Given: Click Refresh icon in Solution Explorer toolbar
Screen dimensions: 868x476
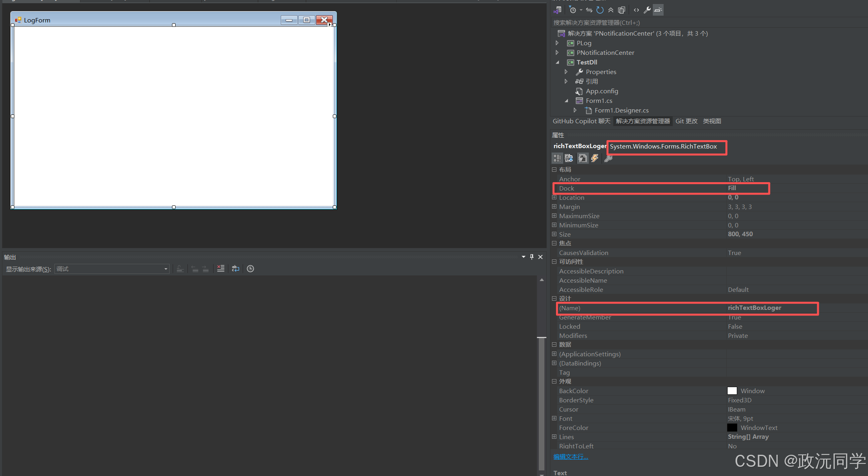Looking at the screenshot, I should [600, 10].
